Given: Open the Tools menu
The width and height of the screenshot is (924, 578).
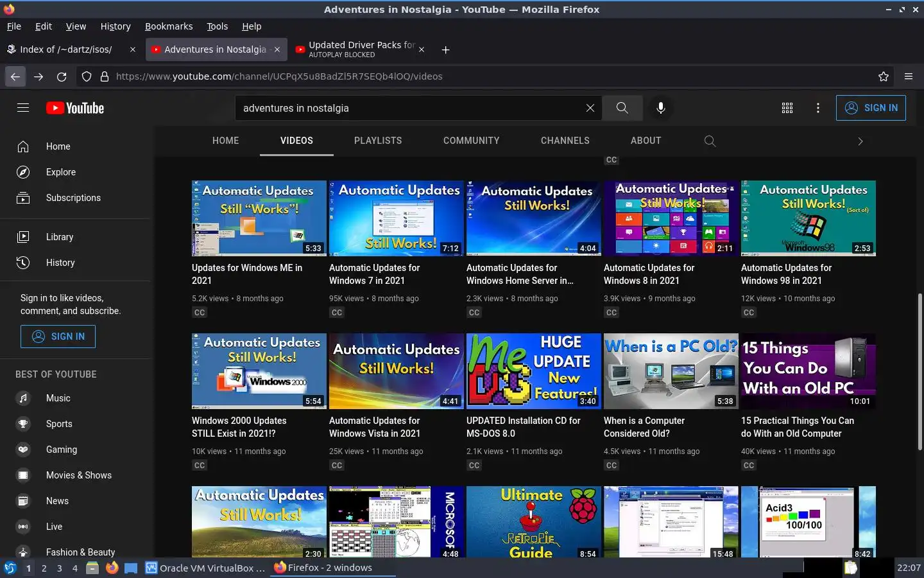Looking at the screenshot, I should pyautogui.click(x=217, y=26).
